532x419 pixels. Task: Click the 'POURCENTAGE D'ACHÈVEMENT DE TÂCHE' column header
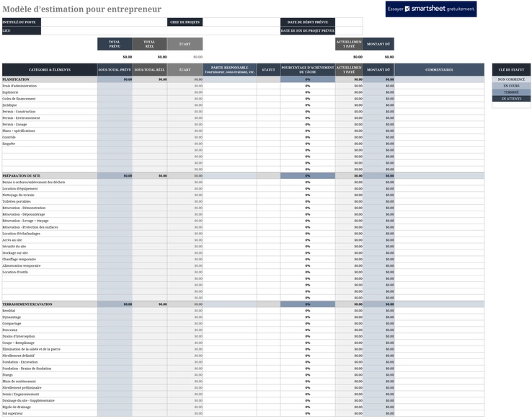pos(308,70)
